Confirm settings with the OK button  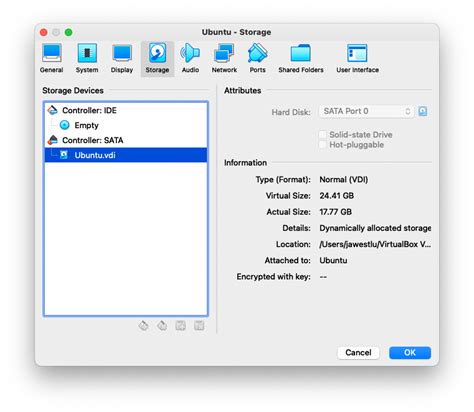click(410, 353)
